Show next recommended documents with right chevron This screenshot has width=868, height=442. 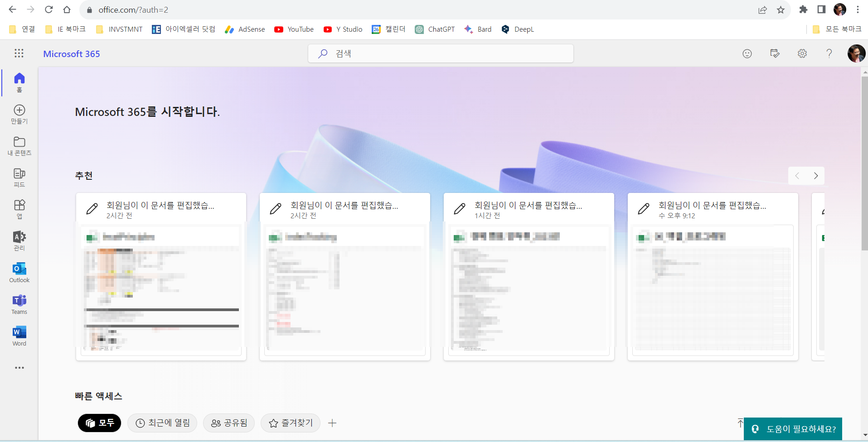[816, 176]
